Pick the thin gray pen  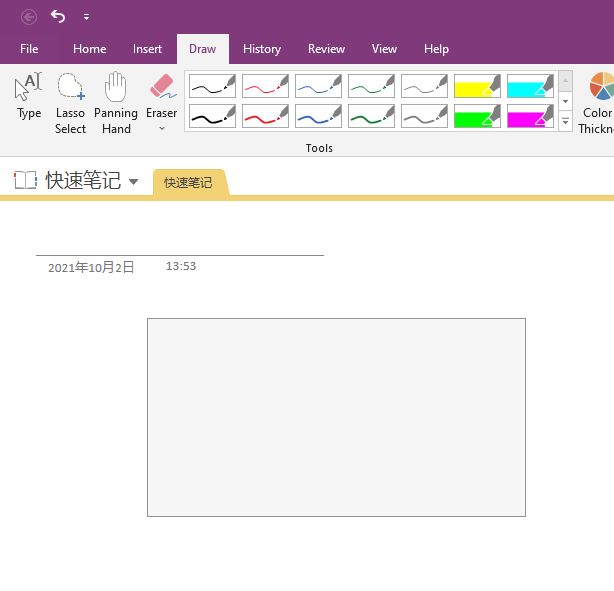point(424,86)
